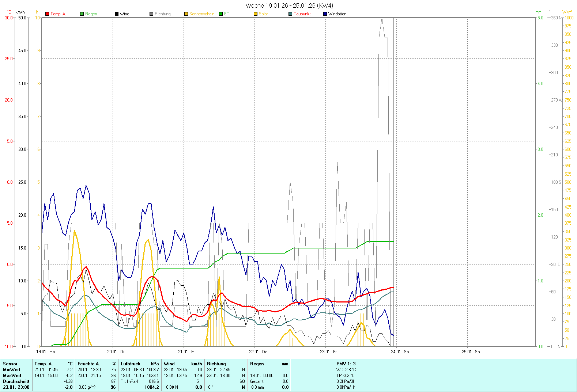Click the Durchschnitt row label
This screenshot has width=577, height=392.
tap(16, 381)
